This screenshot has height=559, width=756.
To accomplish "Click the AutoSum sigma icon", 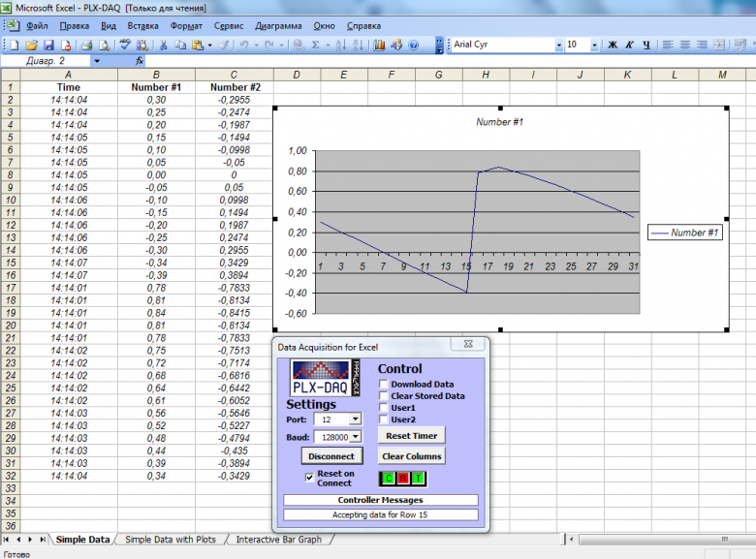I will click(316, 46).
